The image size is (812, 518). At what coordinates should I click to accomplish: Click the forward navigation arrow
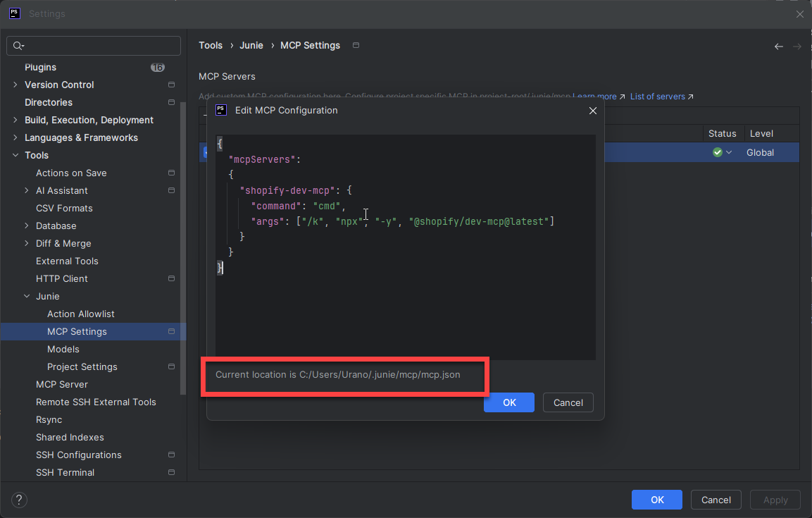(797, 47)
